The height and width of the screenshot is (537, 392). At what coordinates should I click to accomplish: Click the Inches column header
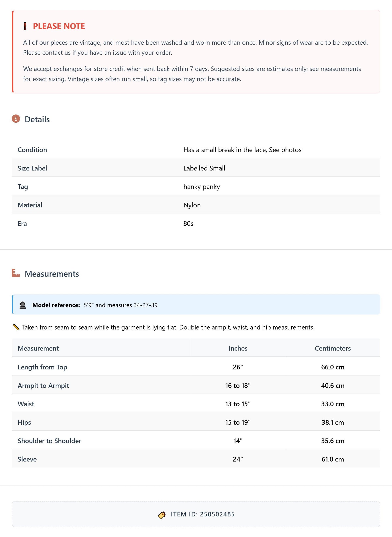click(x=238, y=348)
